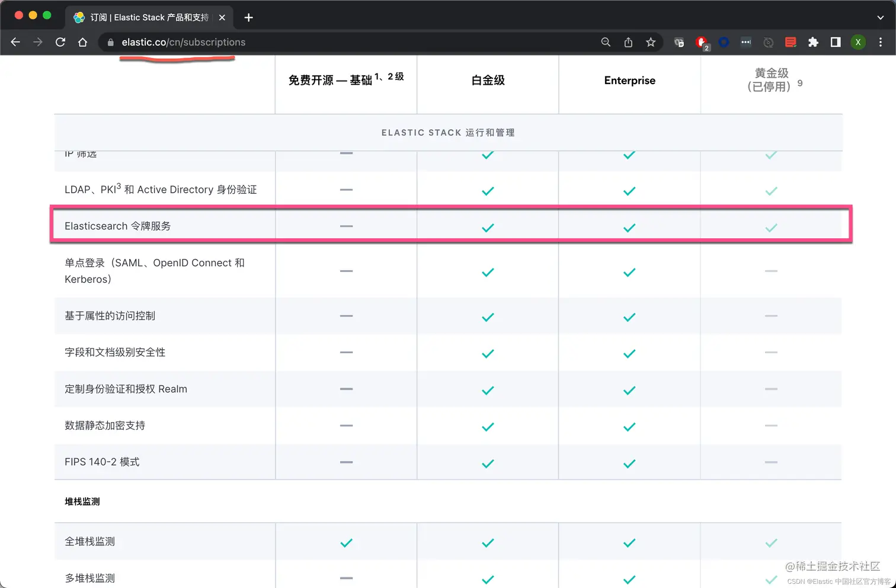Open the Chrome three-dot menu
Screen dimensions: 896x588
coord(881,42)
